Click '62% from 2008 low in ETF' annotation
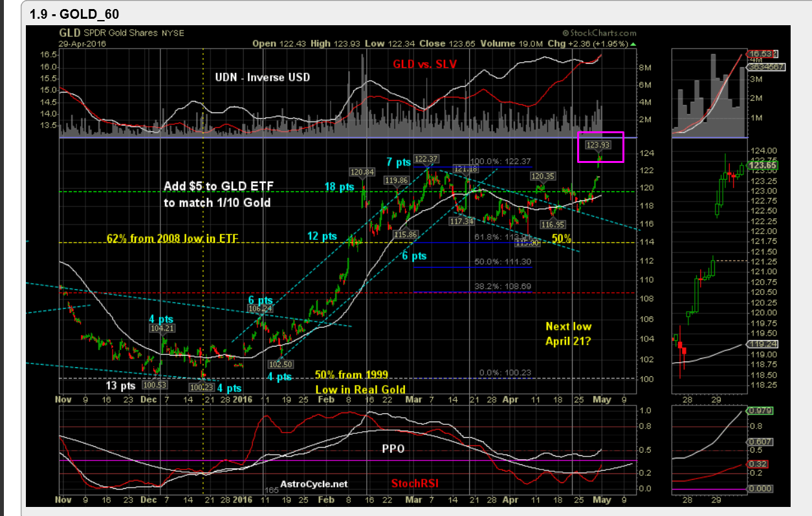This screenshot has height=516, width=812. click(x=171, y=239)
